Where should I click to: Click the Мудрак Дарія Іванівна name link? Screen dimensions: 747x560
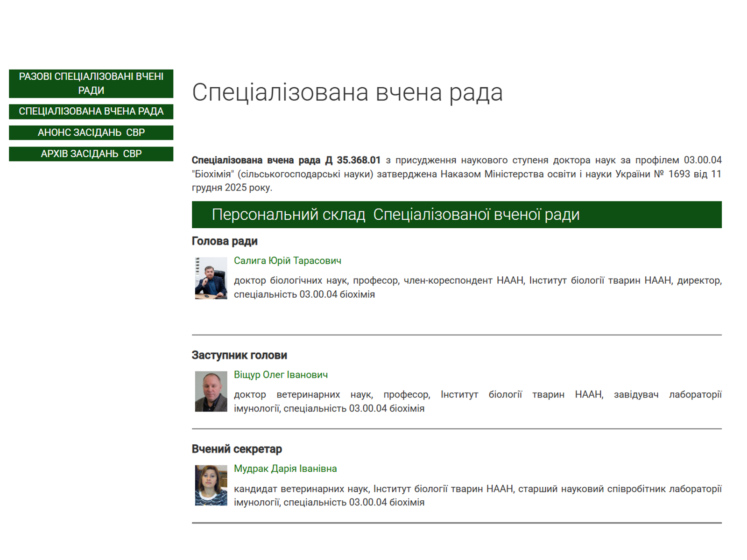(x=285, y=469)
